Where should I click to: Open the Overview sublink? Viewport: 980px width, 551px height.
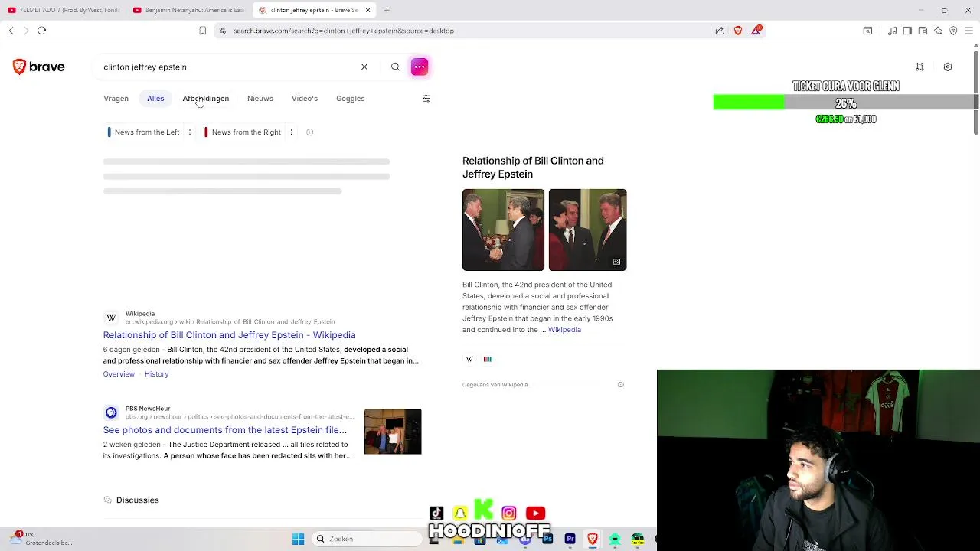click(x=119, y=374)
